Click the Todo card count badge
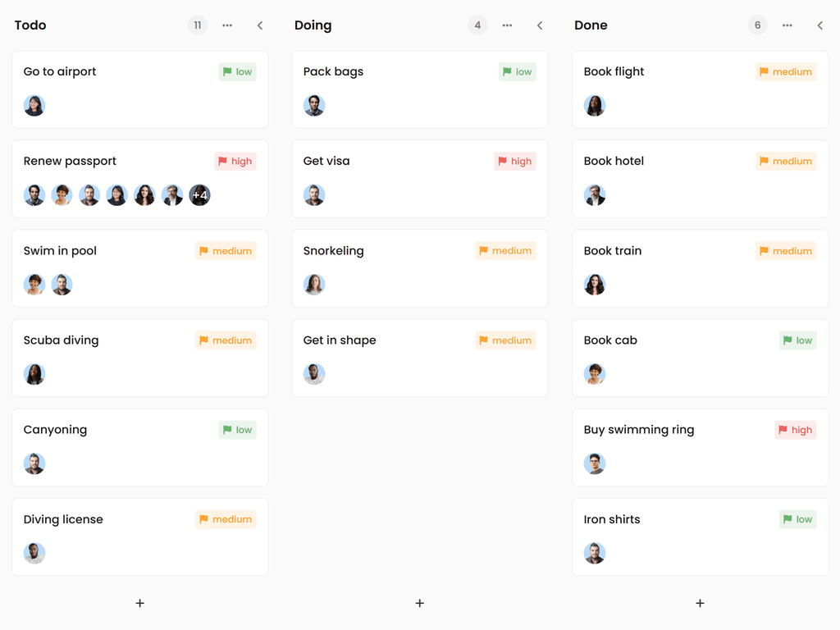 (198, 25)
